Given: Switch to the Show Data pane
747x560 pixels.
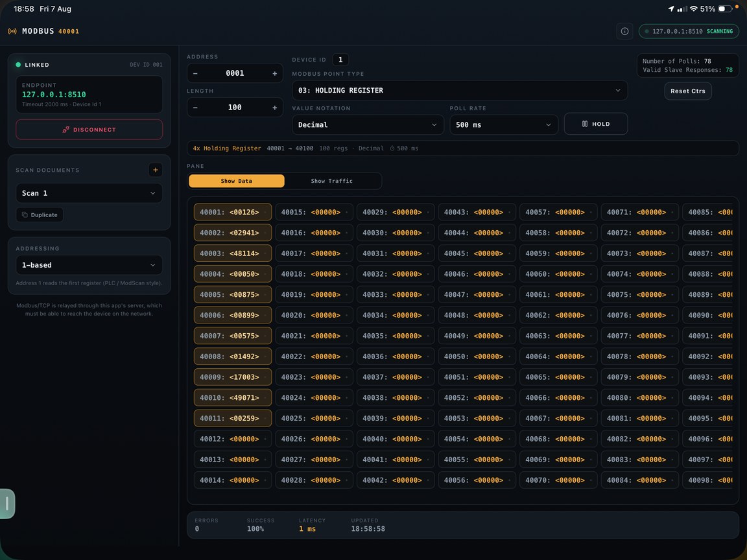Looking at the screenshot, I should pos(237,181).
